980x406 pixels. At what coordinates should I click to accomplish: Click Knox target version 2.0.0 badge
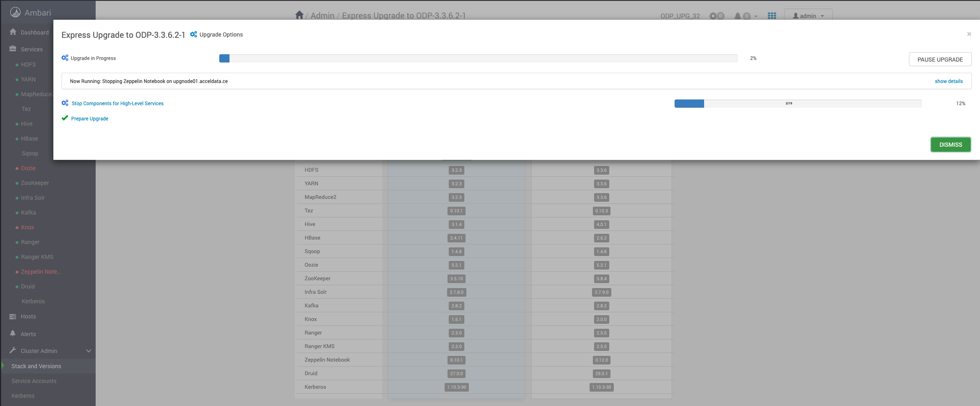601,319
